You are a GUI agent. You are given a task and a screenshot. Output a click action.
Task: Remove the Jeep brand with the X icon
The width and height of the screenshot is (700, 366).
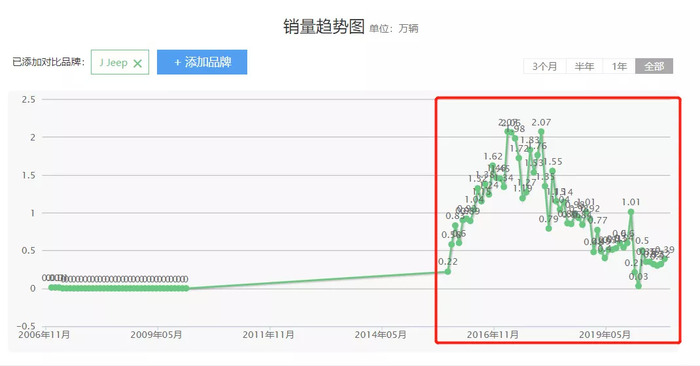(138, 63)
